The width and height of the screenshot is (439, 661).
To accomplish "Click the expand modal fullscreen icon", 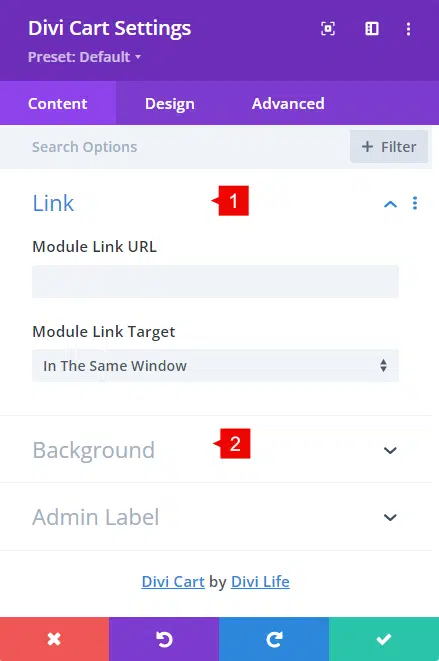I will click(x=328, y=29).
